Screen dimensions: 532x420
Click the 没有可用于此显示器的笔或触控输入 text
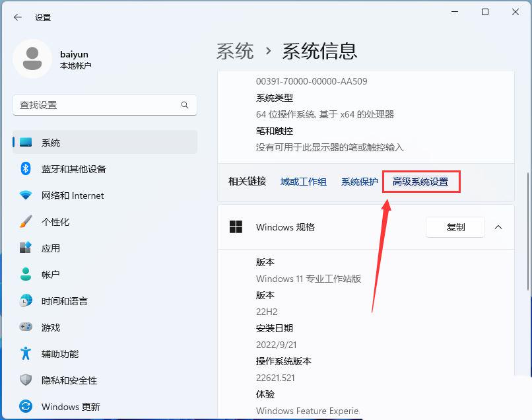330,147
